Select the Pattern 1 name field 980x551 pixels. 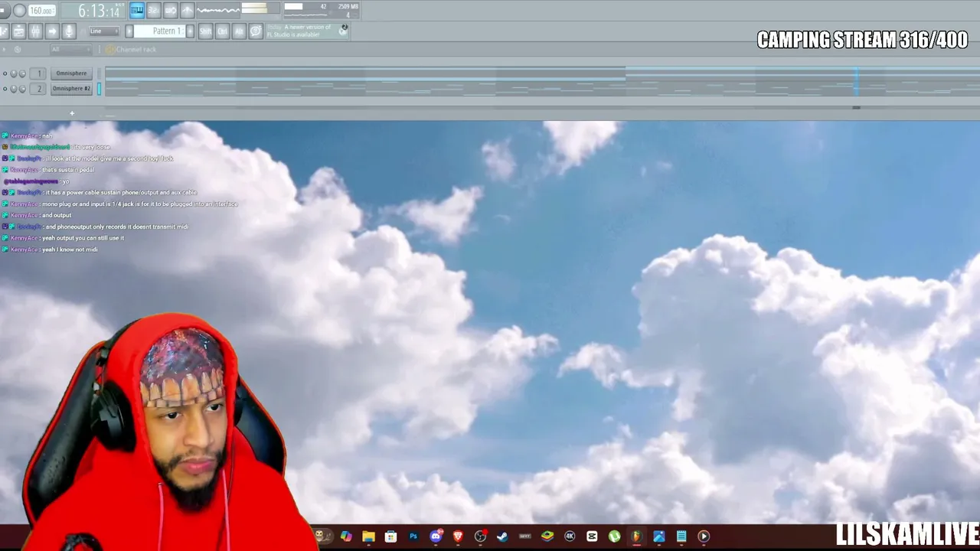pyautogui.click(x=160, y=31)
